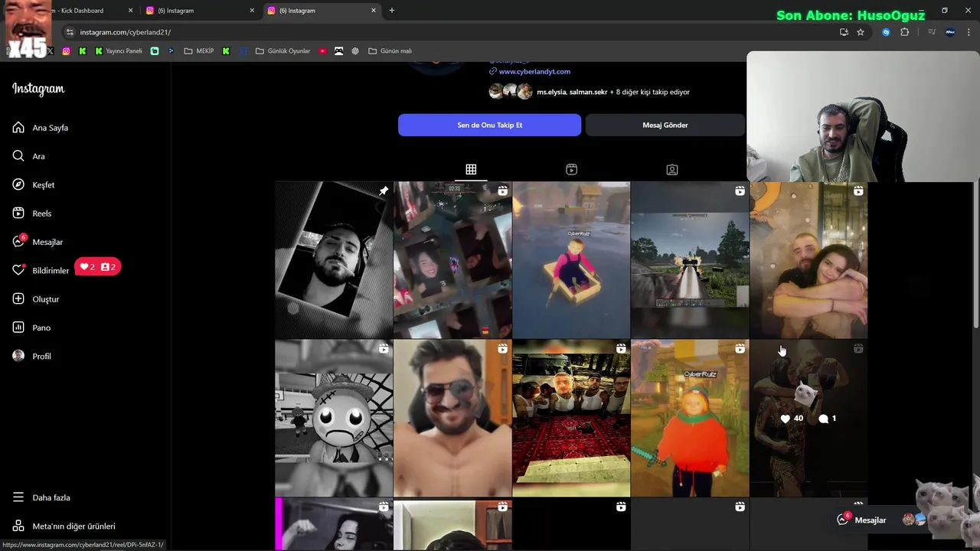Open the game controller bookmark icon
Viewport: 980px width, 551px height.
pyautogui.click(x=338, y=51)
